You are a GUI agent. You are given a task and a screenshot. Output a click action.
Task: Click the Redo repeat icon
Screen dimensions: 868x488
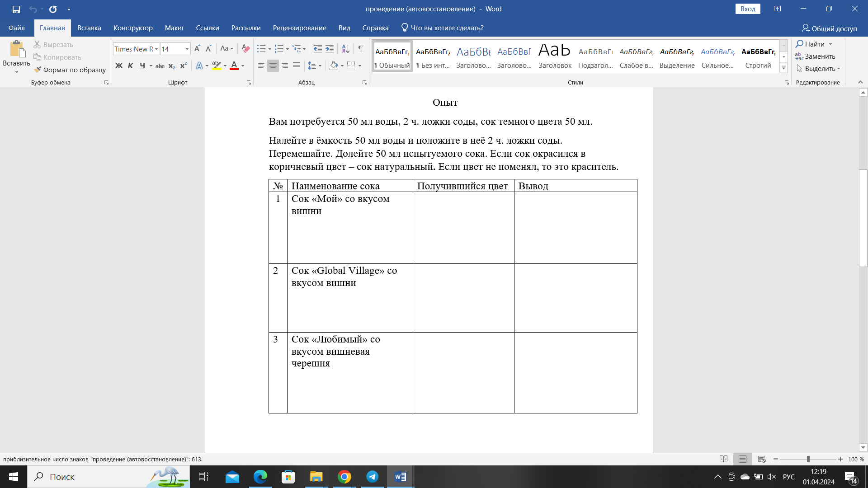point(53,9)
